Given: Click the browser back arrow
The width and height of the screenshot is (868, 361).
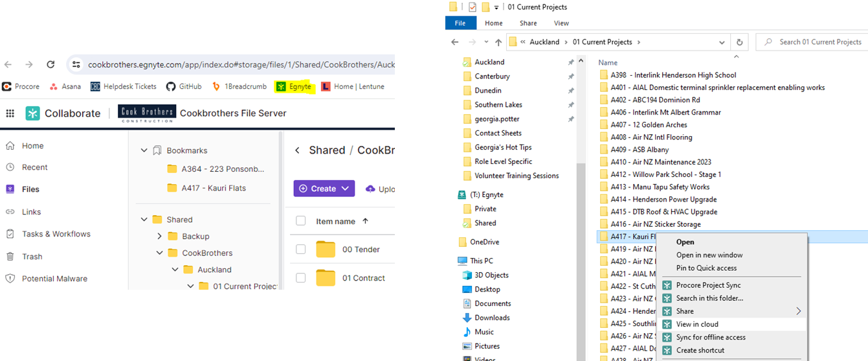Looking at the screenshot, I should click(x=8, y=65).
